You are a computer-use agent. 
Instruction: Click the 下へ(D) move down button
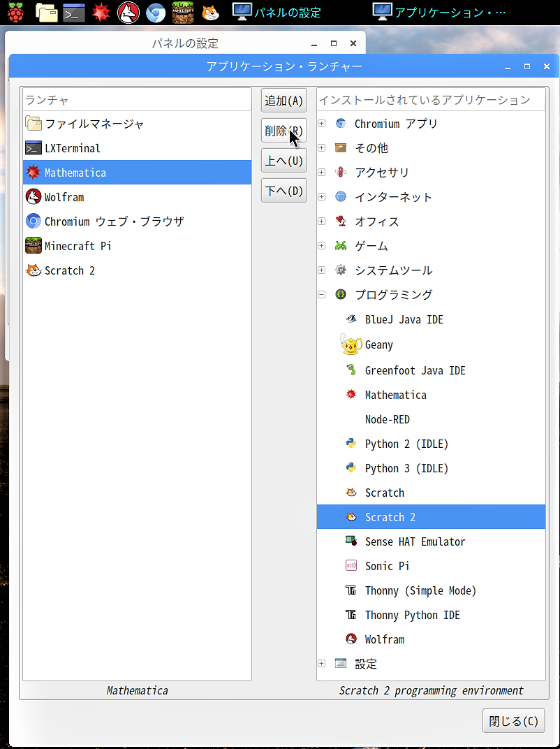(x=284, y=191)
